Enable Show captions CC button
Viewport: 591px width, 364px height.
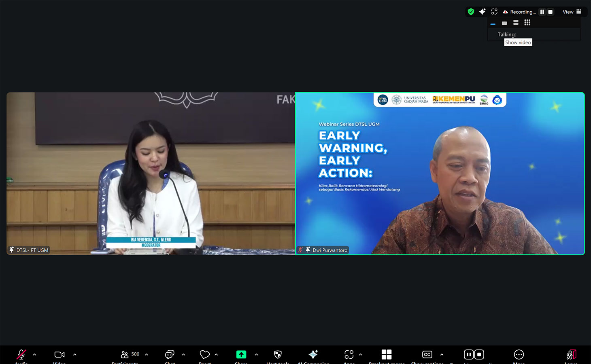(x=427, y=355)
